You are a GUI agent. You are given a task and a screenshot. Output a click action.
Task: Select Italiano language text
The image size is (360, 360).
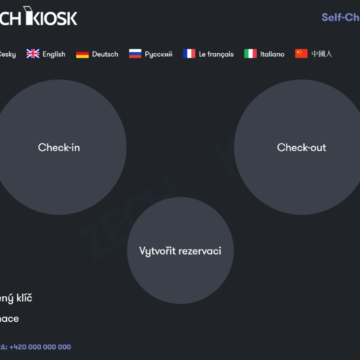(x=272, y=54)
